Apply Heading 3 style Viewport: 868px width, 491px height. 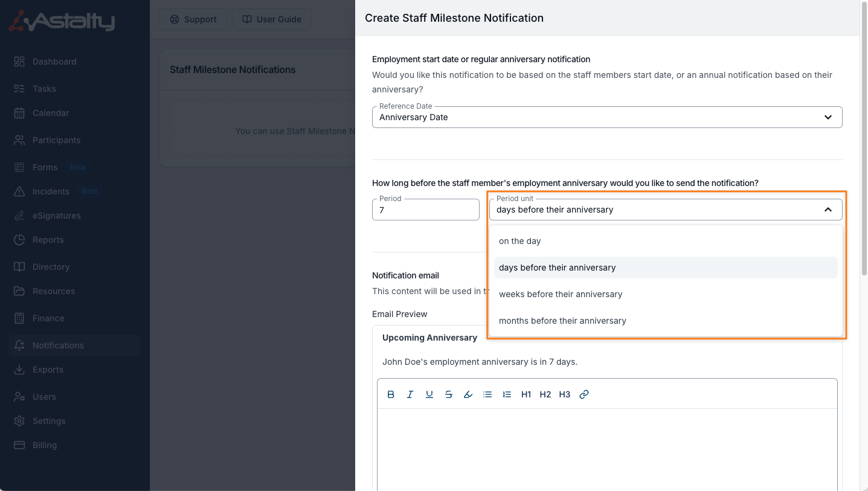tap(565, 394)
